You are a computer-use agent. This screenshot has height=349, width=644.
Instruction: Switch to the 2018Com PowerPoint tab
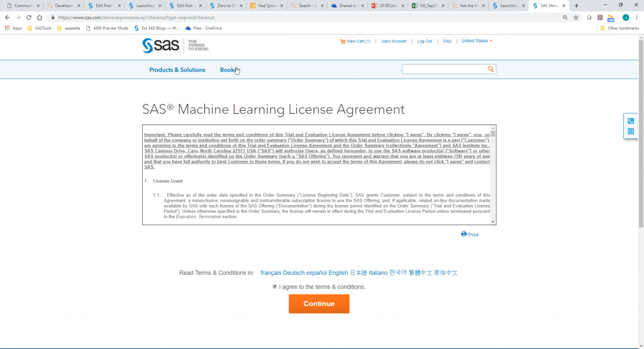click(x=387, y=6)
